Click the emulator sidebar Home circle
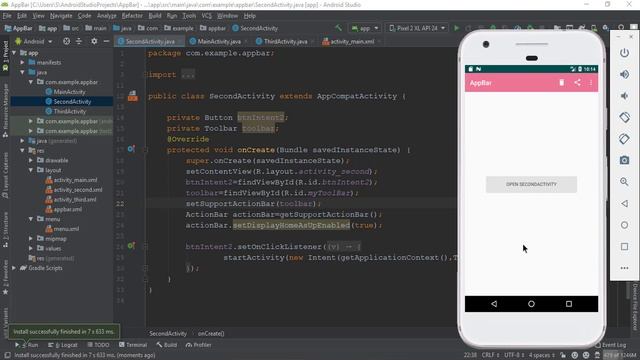Screen dimensions: 640x360 point(624,225)
